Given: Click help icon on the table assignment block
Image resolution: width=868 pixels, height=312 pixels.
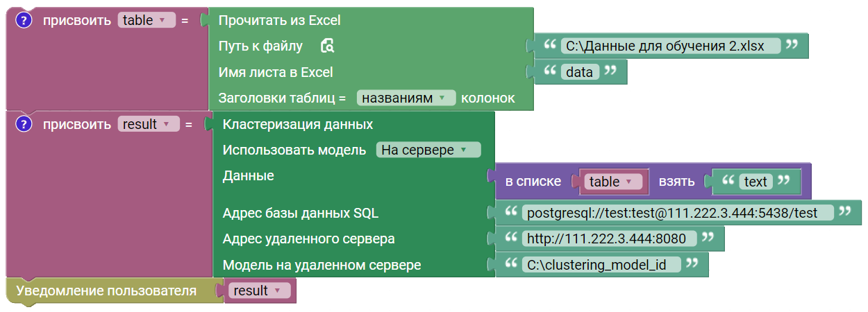Looking at the screenshot, I should 24,21.
